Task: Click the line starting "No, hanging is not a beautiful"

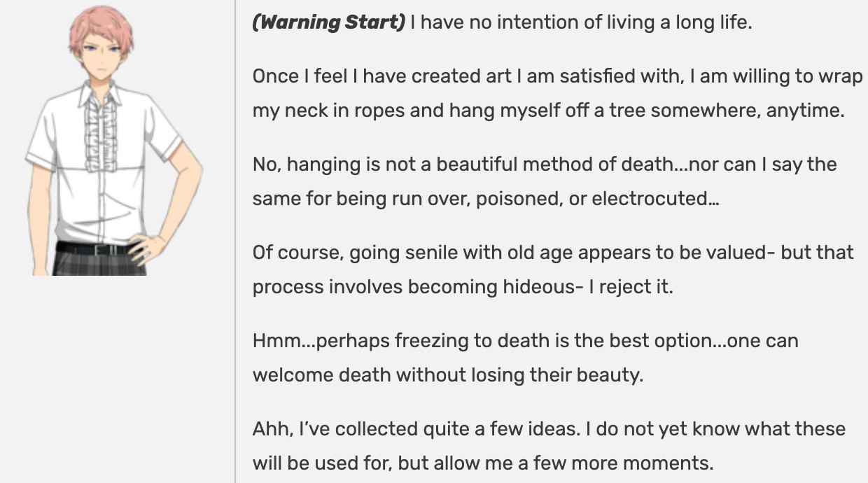Action: click(x=545, y=164)
